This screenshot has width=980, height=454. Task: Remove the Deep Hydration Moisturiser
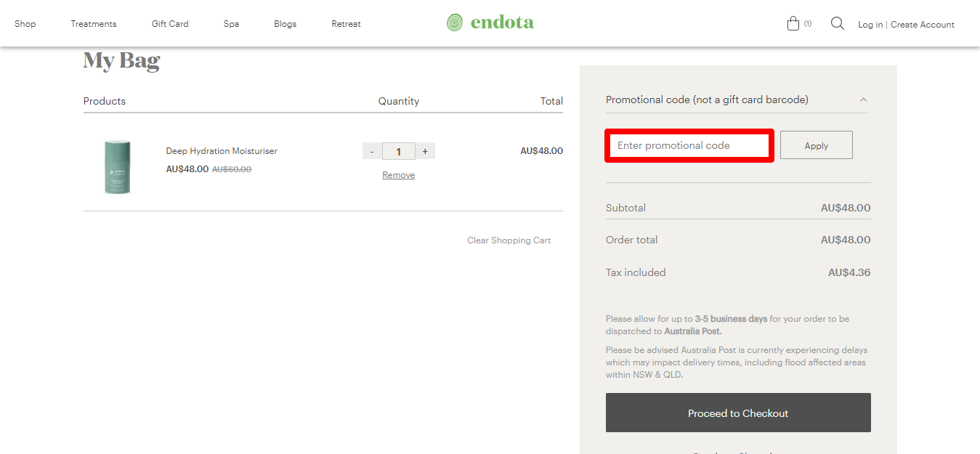398,174
